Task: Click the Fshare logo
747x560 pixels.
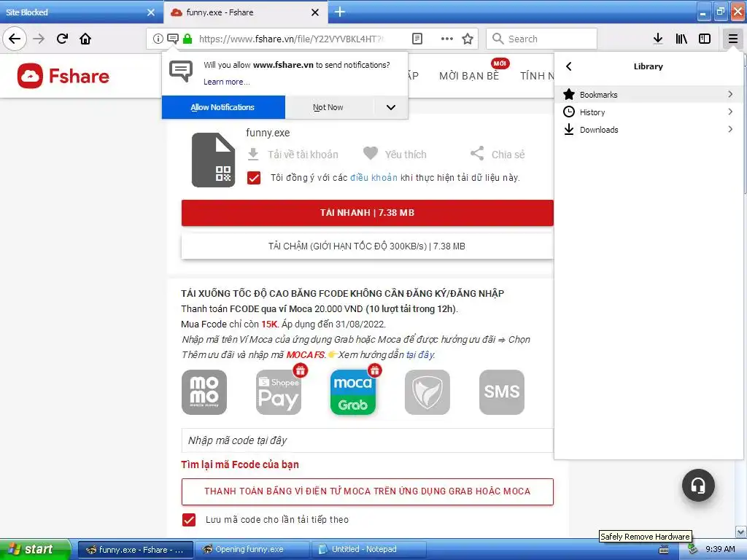Action: click(63, 76)
